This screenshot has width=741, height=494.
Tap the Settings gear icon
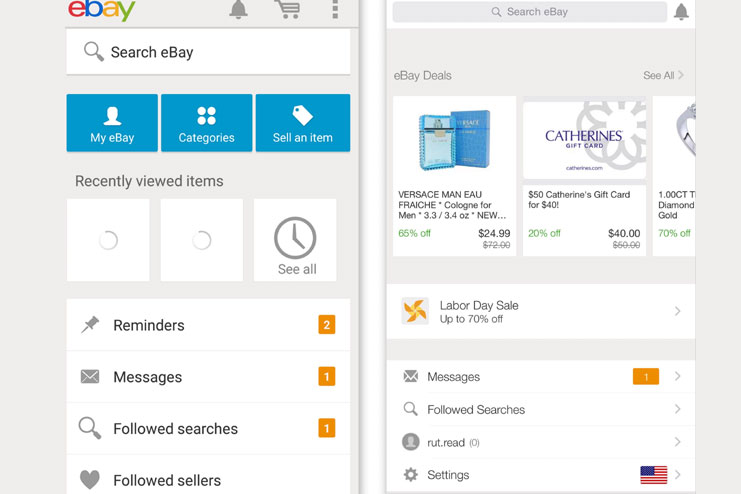click(411, 475)
